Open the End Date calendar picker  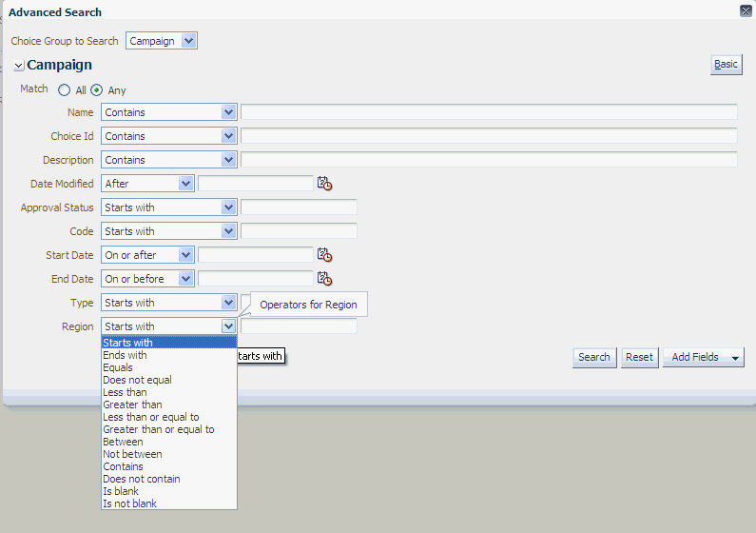pyautogui.click(x=324, y=278)
